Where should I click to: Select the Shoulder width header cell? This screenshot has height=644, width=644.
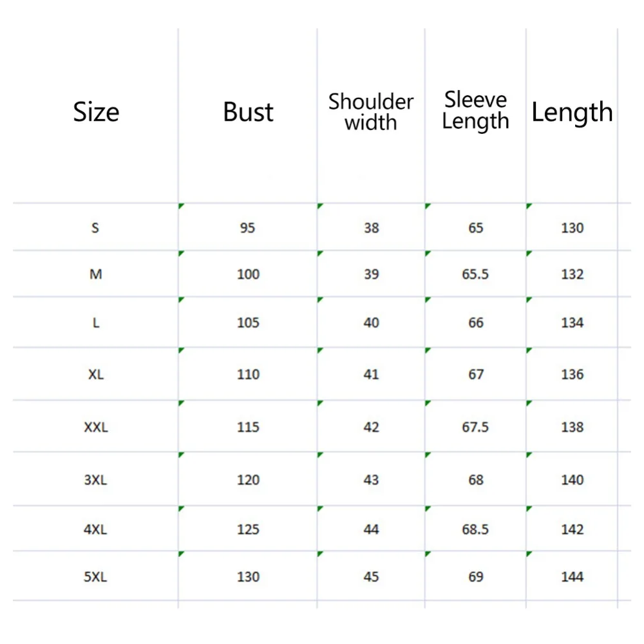click(371, 115)
